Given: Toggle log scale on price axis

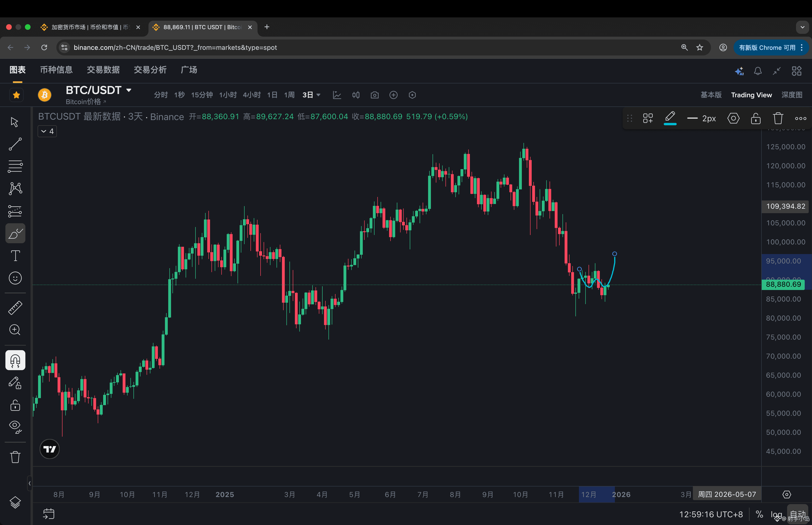Looking at the screenshot, I should coord(776,514).
